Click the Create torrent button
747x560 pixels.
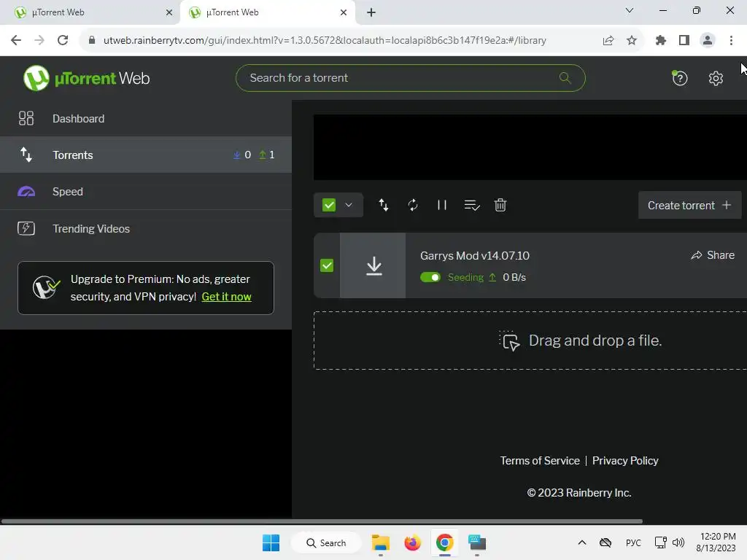click(x=689, y=205)
